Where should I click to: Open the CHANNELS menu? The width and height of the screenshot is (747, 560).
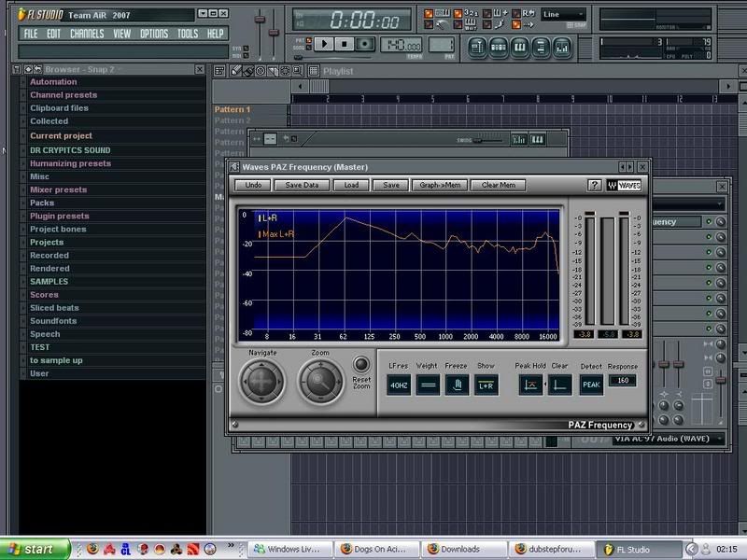pos(87,34)
